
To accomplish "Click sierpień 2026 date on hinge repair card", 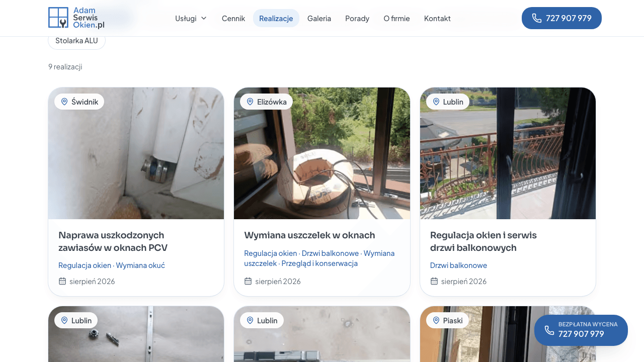I will pyautogui.click(x=92, y=281).
